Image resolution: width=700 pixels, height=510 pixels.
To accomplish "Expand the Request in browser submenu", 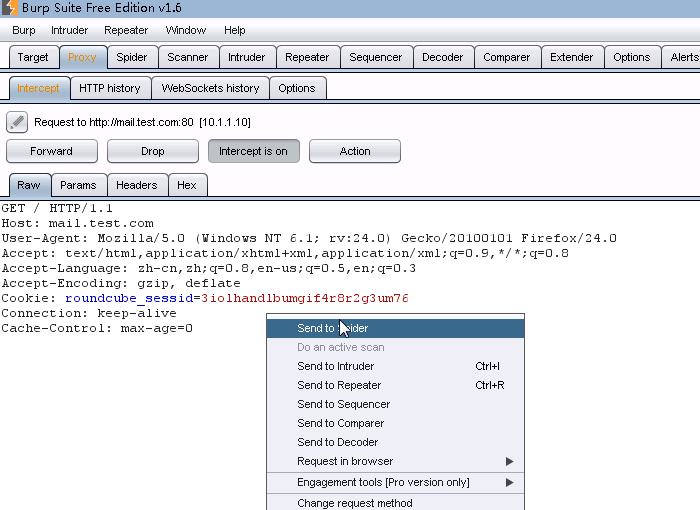I will [x=395, y=461].
